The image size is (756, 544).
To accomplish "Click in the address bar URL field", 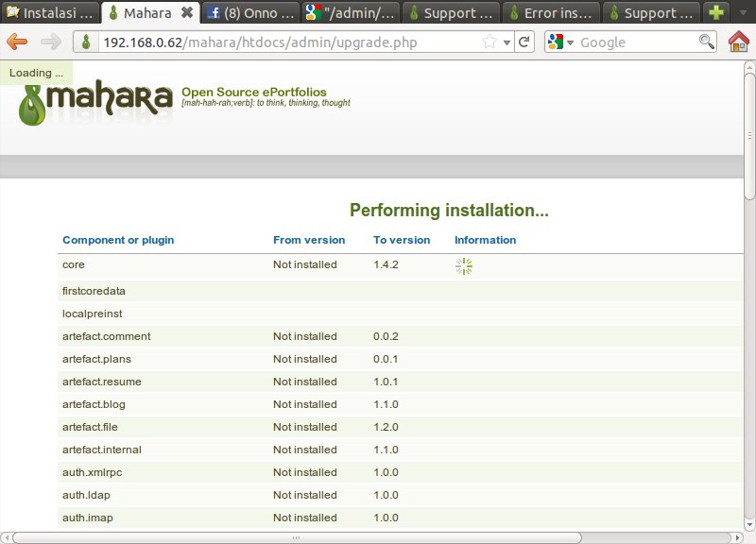I will [283, 42].
